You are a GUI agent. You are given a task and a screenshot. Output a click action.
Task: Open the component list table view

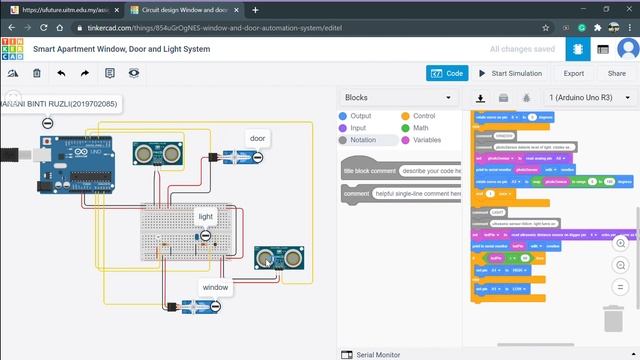(603, 49)
